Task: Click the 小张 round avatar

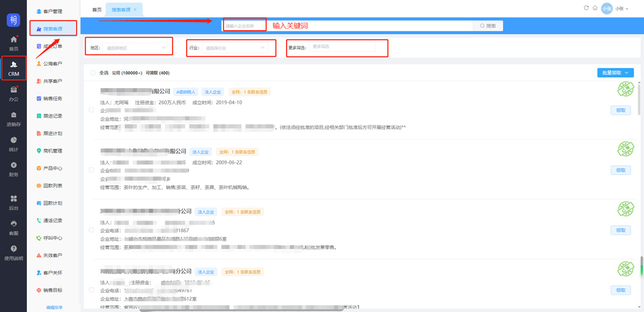Action: coord(607,8)
